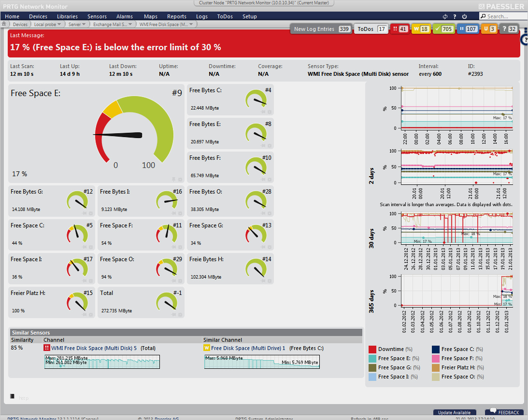Viewport: 528px width, 420px height.
Task: Open the Libraries menu
Action: (67, 16)
